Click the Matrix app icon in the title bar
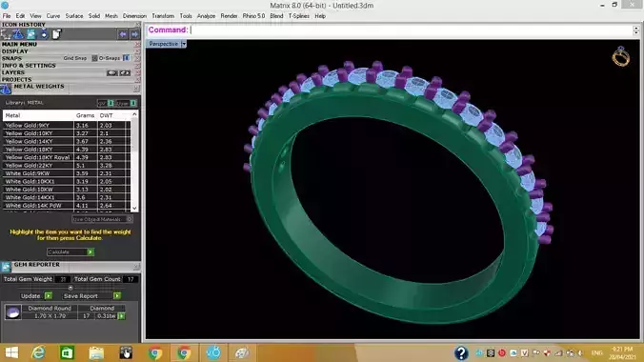Image resolution: width=644 pixels, height=362 pixels. [5, 5]
